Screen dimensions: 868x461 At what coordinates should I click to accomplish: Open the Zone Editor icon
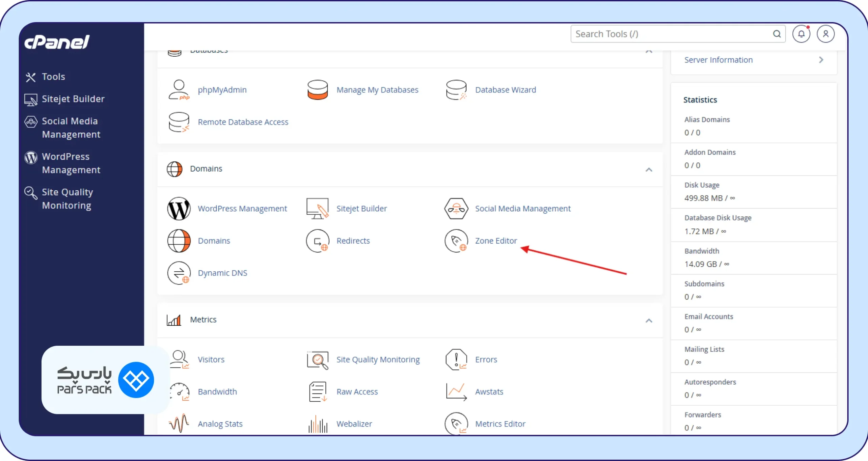[x=456, y=241]
